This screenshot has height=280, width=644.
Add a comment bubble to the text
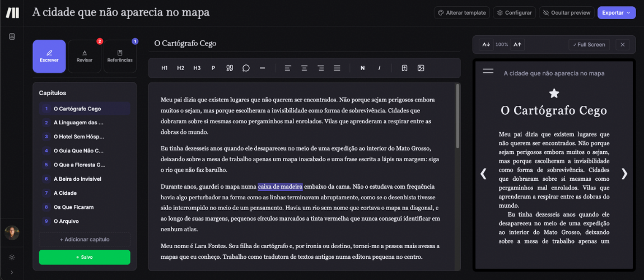[x=246, y=68]
